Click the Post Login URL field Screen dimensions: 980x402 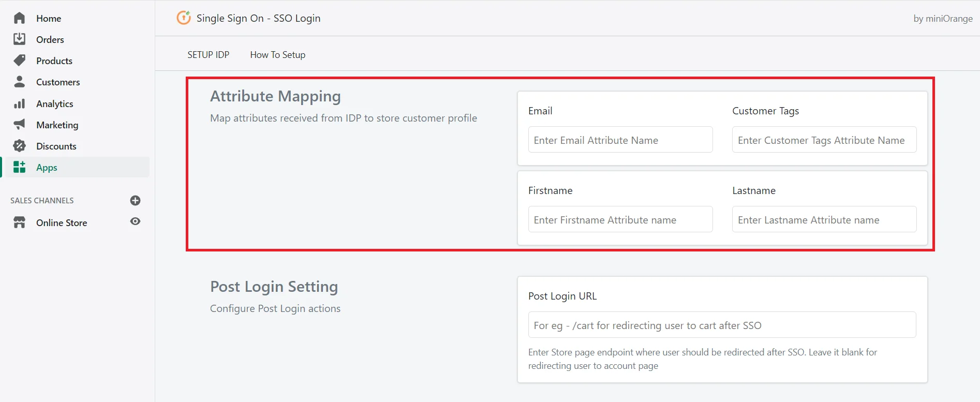pyautogui.click(x=722, y=325)
